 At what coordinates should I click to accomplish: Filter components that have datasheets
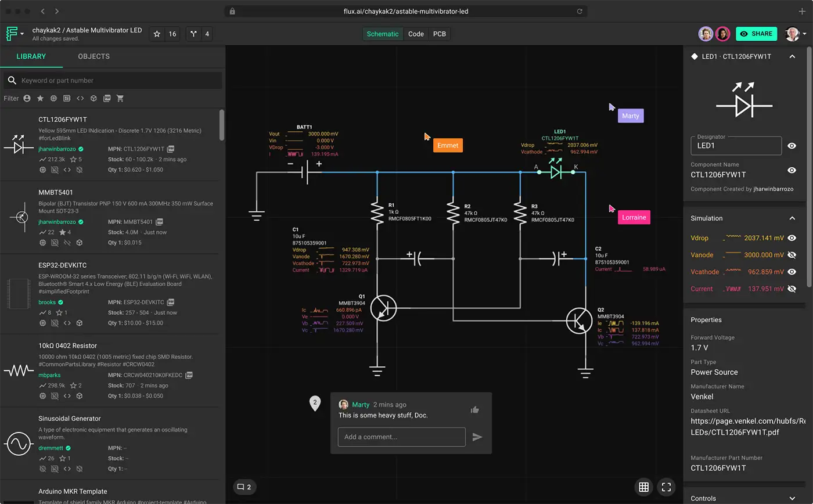(x=107, y=98)
